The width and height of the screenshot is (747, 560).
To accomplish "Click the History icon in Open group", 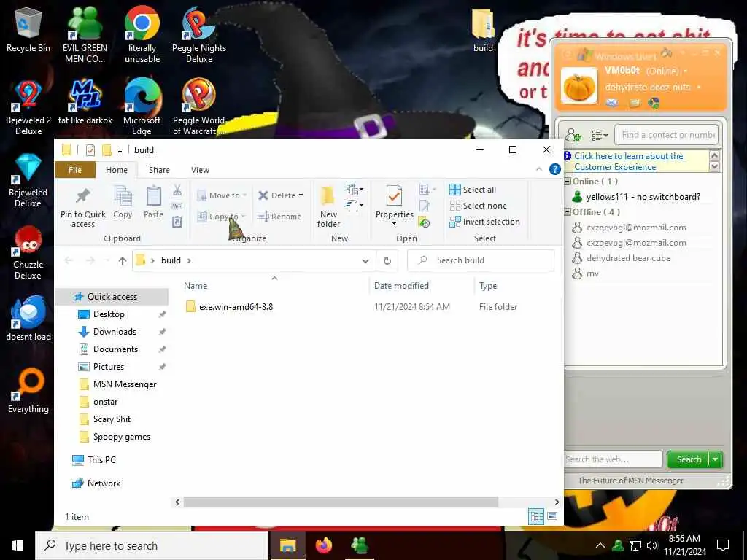I will pos(424,222).
